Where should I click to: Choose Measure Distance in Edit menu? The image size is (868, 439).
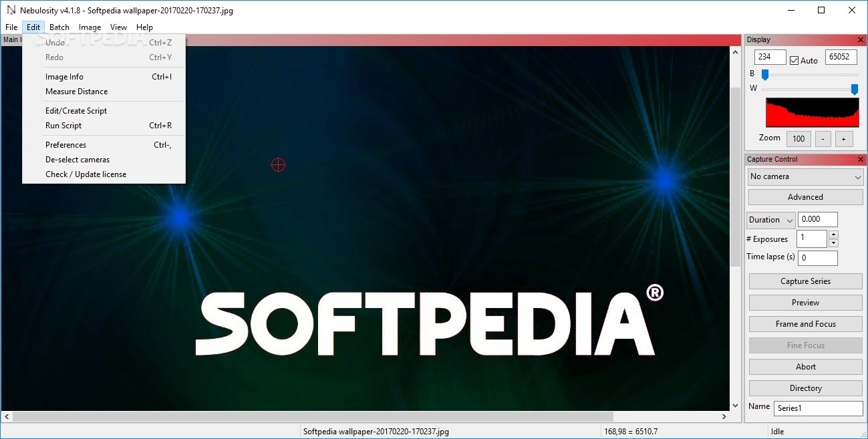pyautogui.click(x=104, y=92)
